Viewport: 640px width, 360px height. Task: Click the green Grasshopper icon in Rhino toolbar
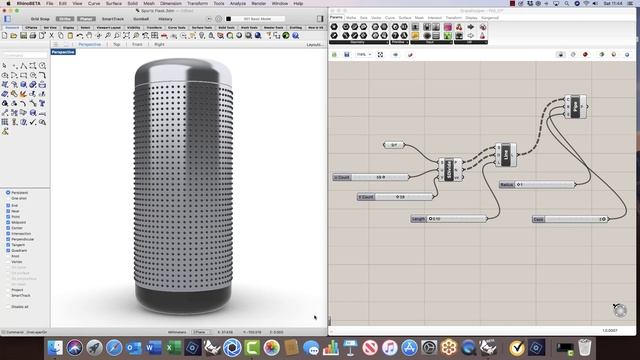(286, 36)
